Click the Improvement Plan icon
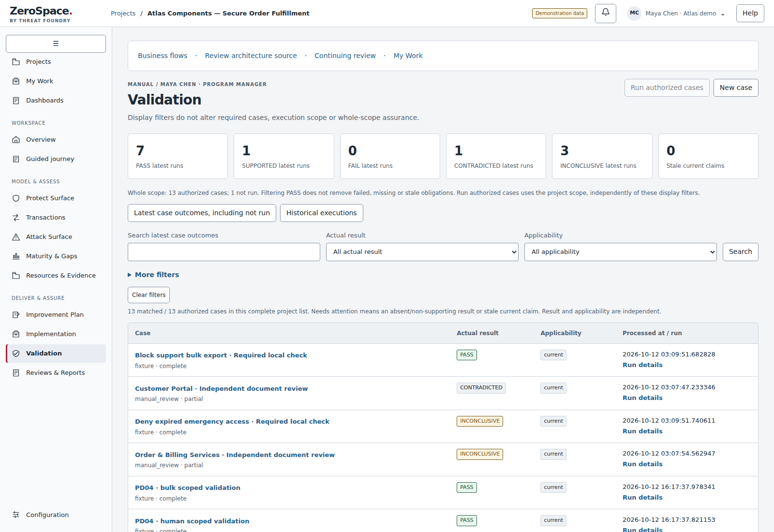Screen dimensions: 774x532 (16, 315)
